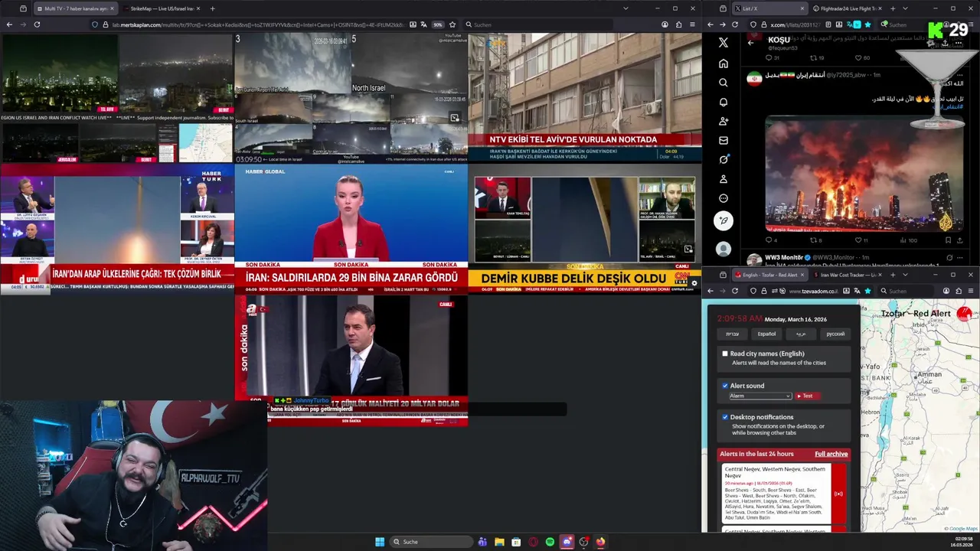Viewport: 980px width, 551px height.
Task: Expand tab list in X browser window
Action: [905, 8]
